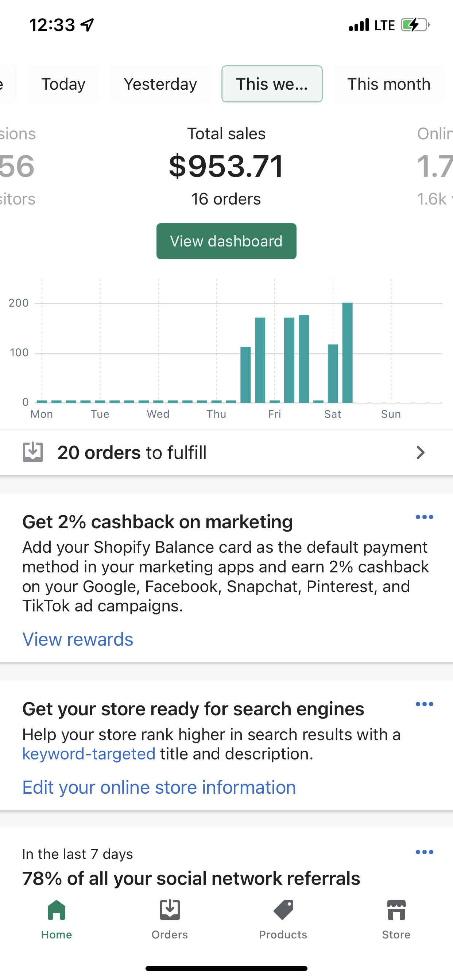This screenshot has height=980, width=453.
Task: Switch to the This month filter
Action: click(389, 84)
